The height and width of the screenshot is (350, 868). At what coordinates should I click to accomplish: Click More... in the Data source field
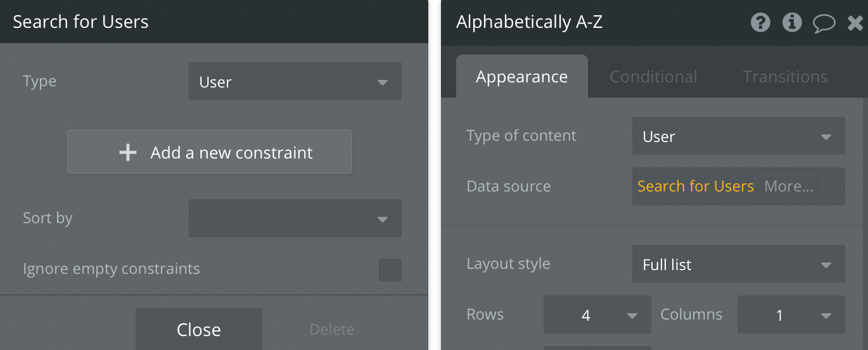click(789, 186)
